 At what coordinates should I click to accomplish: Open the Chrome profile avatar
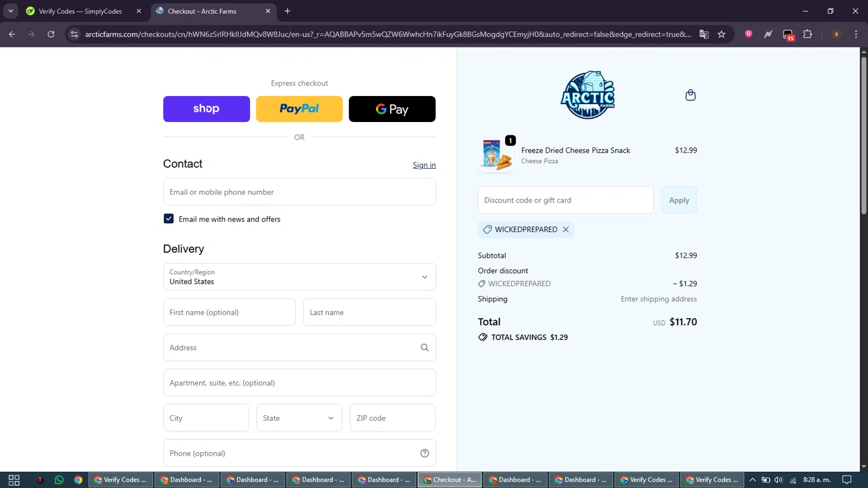click(x=836, y=34)
